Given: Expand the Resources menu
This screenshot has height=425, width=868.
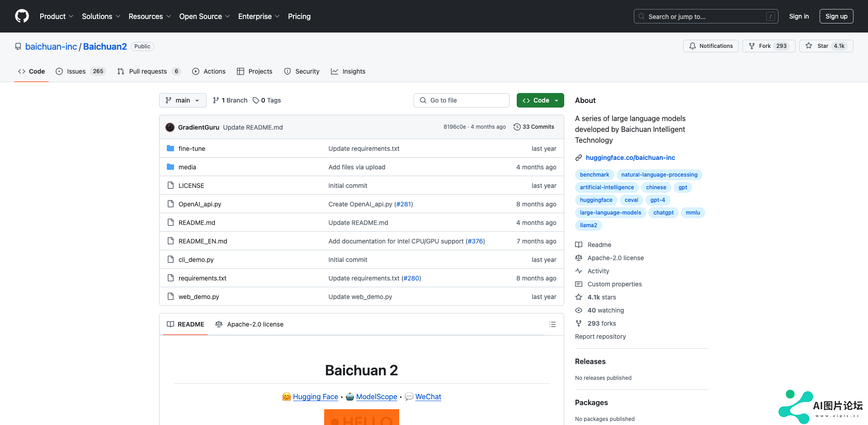Looking at the screenshot, I should tap(150, 16).
